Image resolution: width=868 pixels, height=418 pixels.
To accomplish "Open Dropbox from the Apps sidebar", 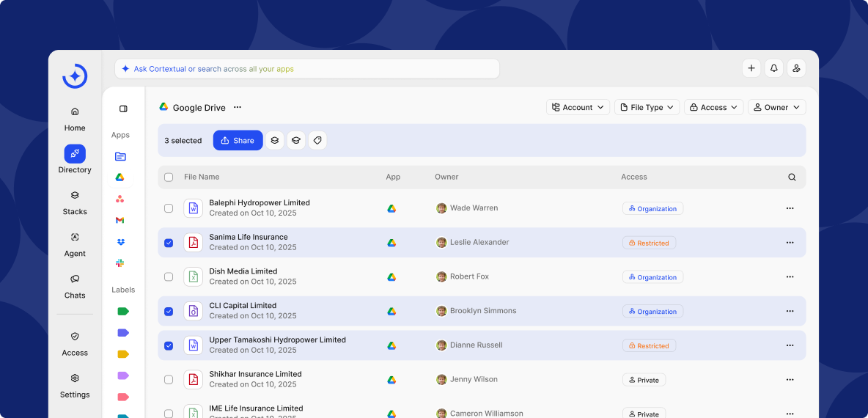I will (120, 241).
